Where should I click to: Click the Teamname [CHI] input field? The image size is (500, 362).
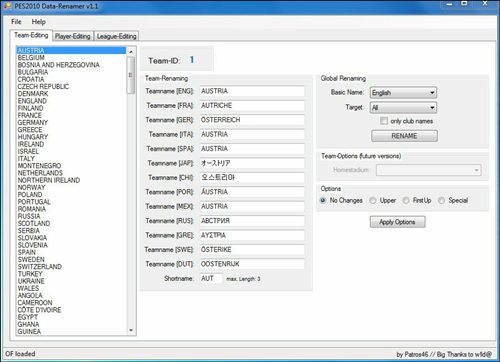pos(252,177)
